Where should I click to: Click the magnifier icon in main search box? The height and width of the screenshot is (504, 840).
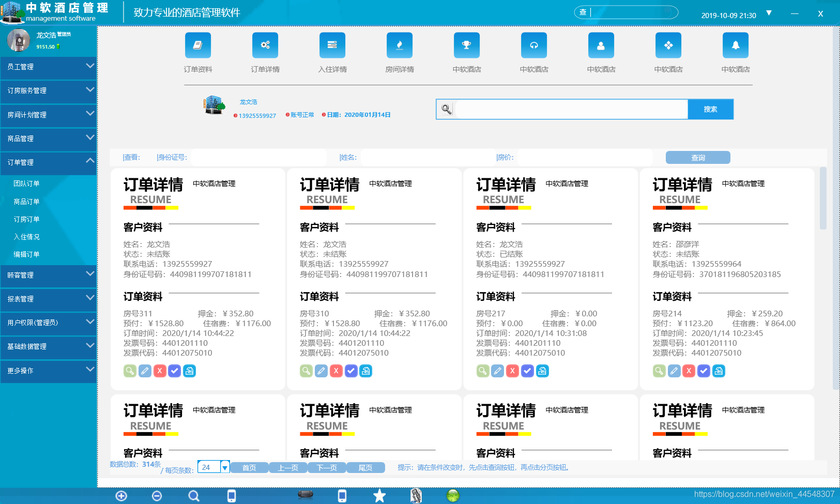[x=446, y=109]
